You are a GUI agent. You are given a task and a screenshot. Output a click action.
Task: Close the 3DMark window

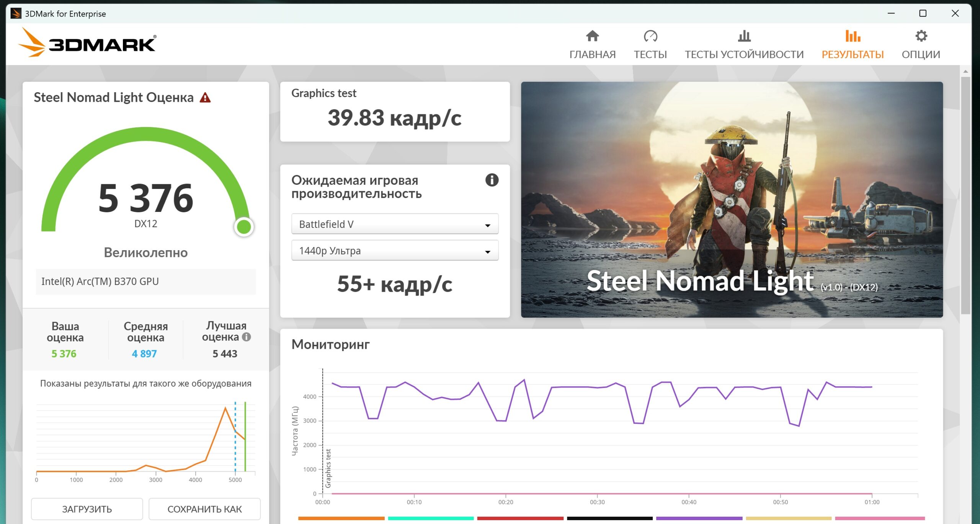coord(955,13)
